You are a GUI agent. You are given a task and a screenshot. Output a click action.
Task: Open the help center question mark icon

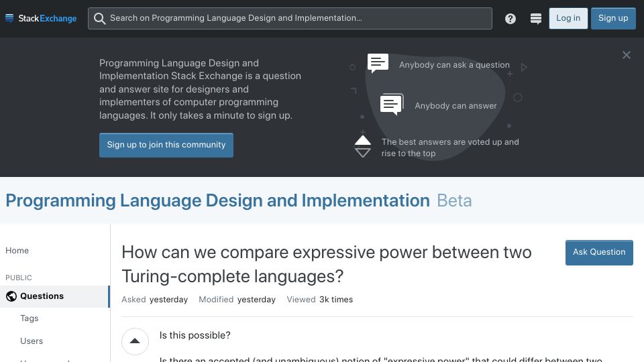point(510,19)
